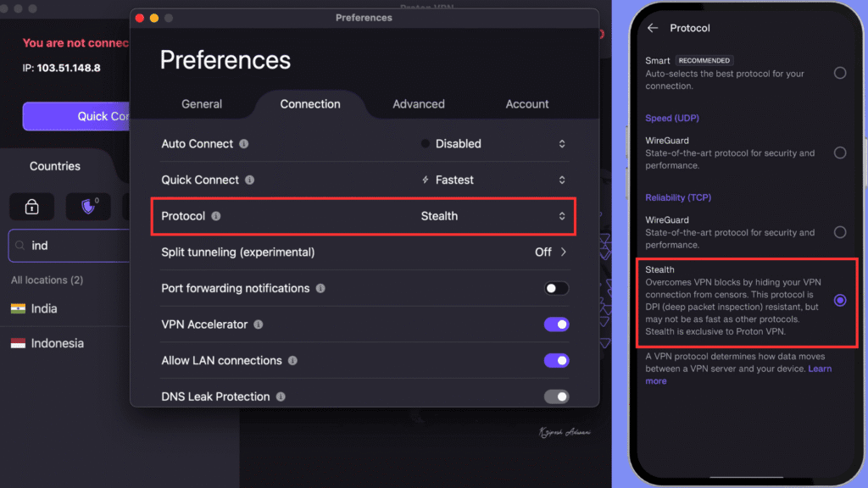Viewport: 868px width, 488px height.
Task: Click the info icon beside Auto Connect
Action: point(245,143)
